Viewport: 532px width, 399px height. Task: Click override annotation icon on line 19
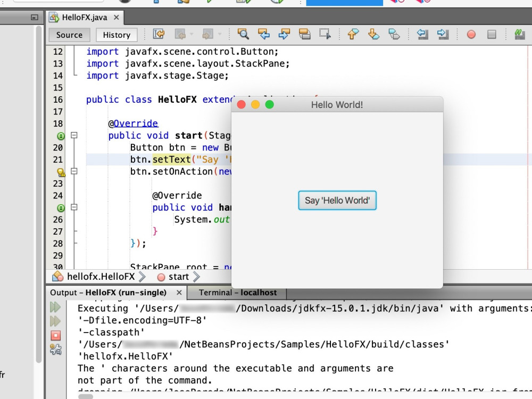pyautogui.click(x=61, y=136)
